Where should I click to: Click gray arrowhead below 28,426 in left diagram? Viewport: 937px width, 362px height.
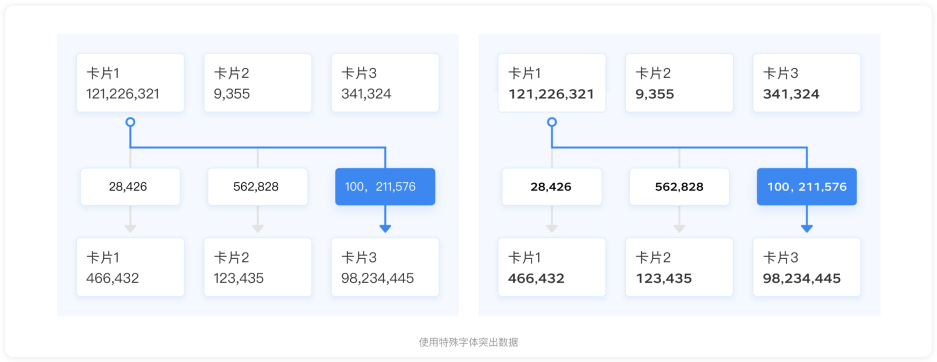coord(130,229)
